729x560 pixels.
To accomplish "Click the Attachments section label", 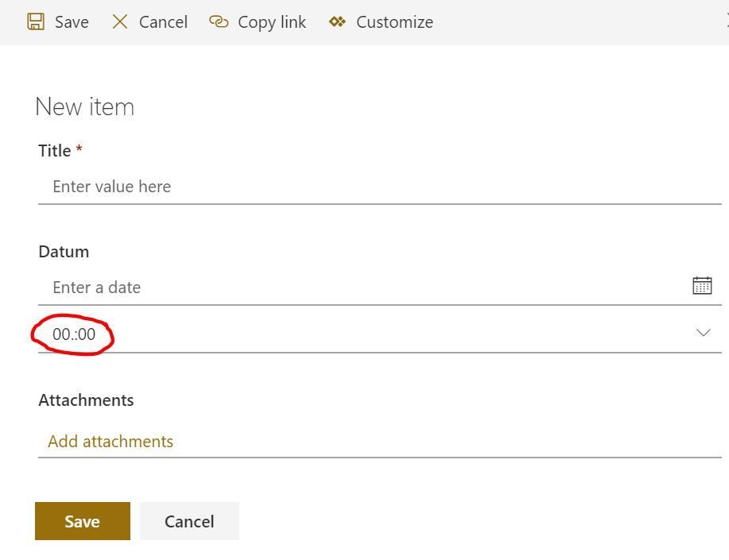I will click(86, 400).
